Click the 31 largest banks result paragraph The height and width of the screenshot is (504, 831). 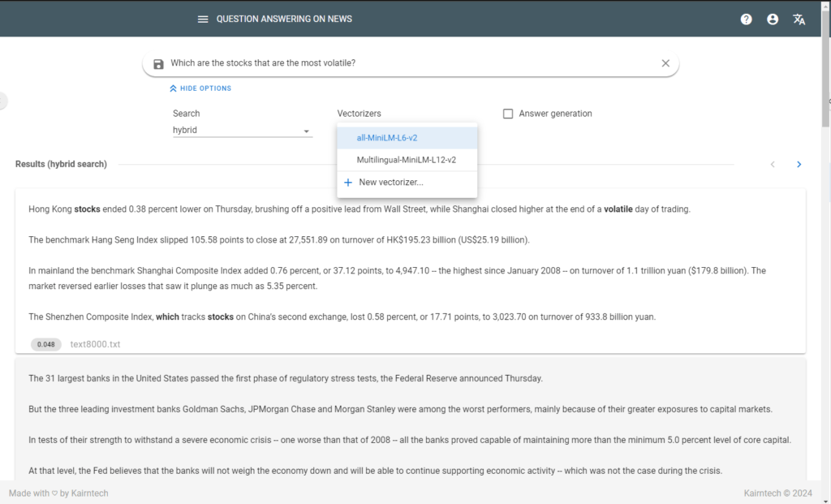click(286, 378)
